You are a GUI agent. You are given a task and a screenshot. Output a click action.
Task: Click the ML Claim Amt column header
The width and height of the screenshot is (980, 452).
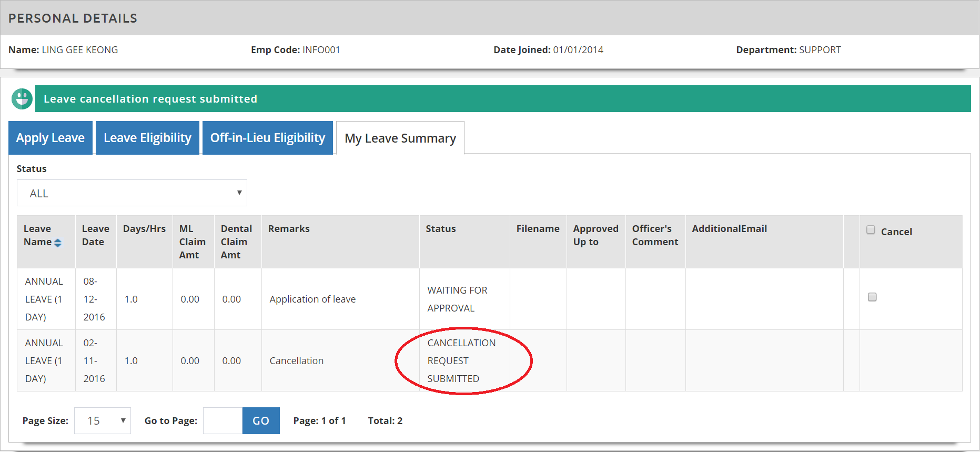[193, 242]
